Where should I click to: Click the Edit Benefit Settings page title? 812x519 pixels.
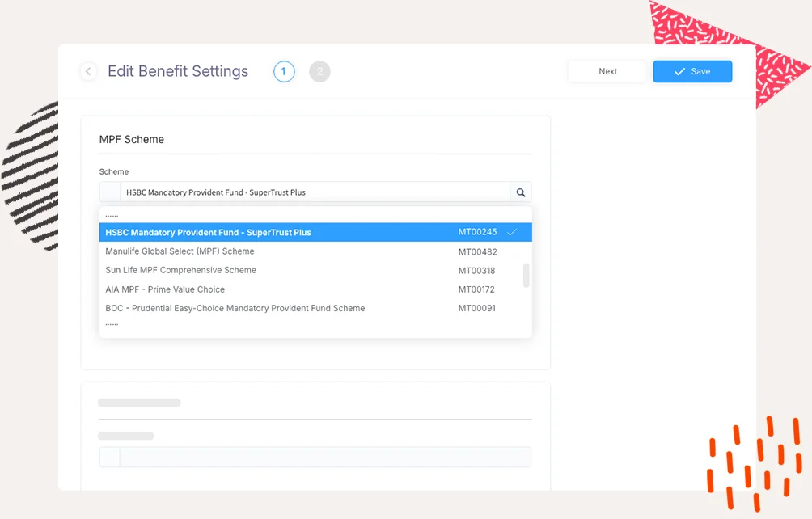click(x=178, y=72)
